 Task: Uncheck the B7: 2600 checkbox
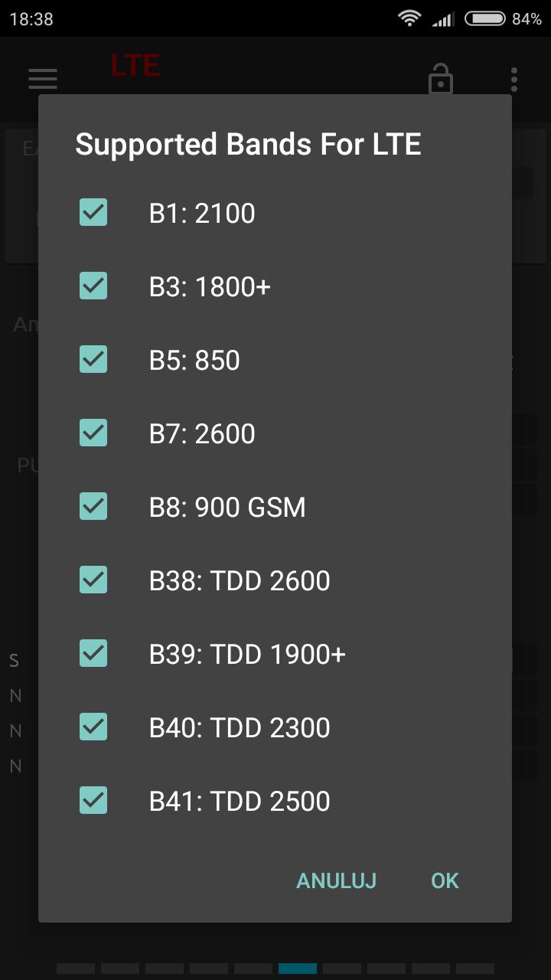93,433
